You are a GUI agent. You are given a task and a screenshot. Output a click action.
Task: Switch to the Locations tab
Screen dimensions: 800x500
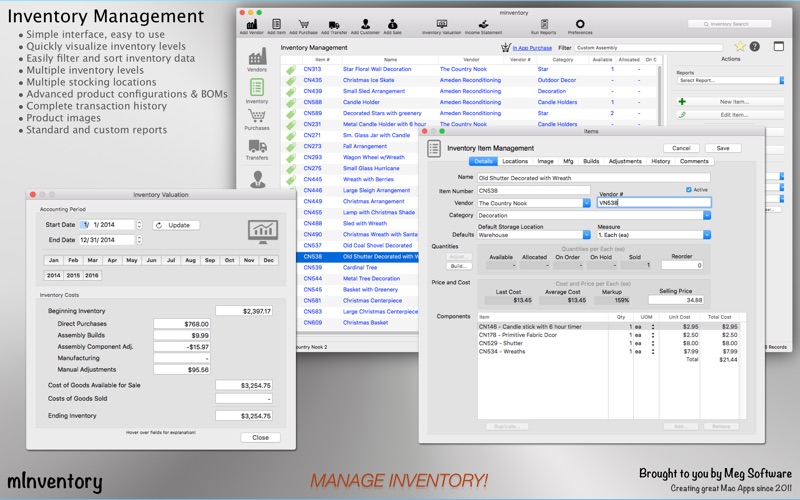tap(515, 161)
